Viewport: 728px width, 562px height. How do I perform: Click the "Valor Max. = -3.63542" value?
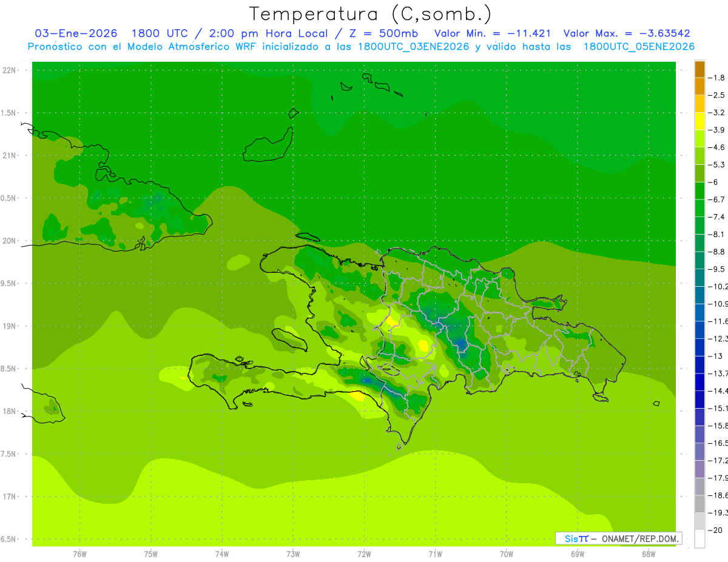(627, 33)
